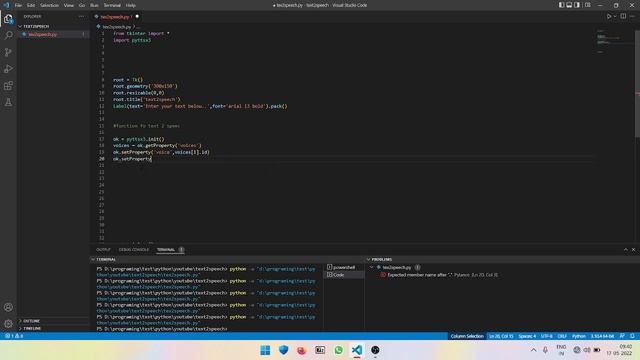This screenshot has height=360, width=640.
Task: Open the Source Control view
Action: [x=8, y=52]
